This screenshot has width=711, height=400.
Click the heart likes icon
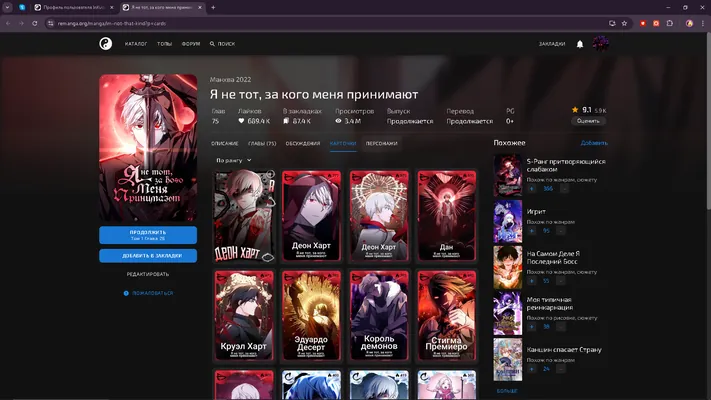[x=241, y=121]
